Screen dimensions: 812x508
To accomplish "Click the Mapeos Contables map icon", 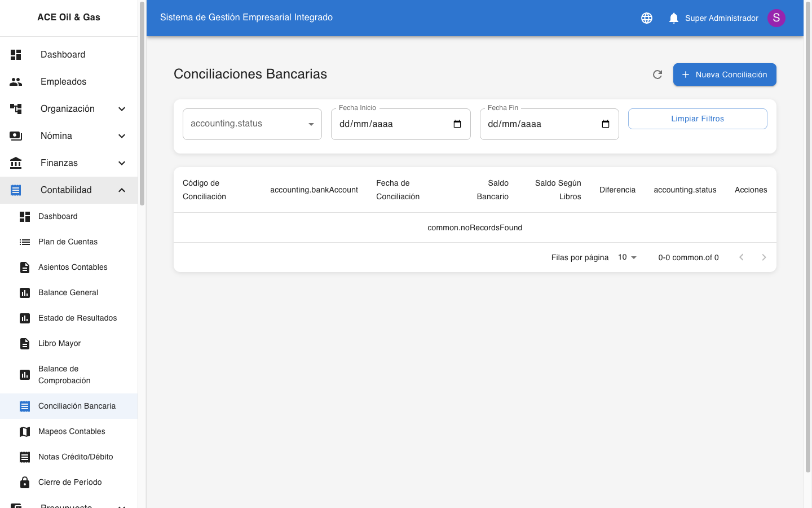I will click(25, 431).
